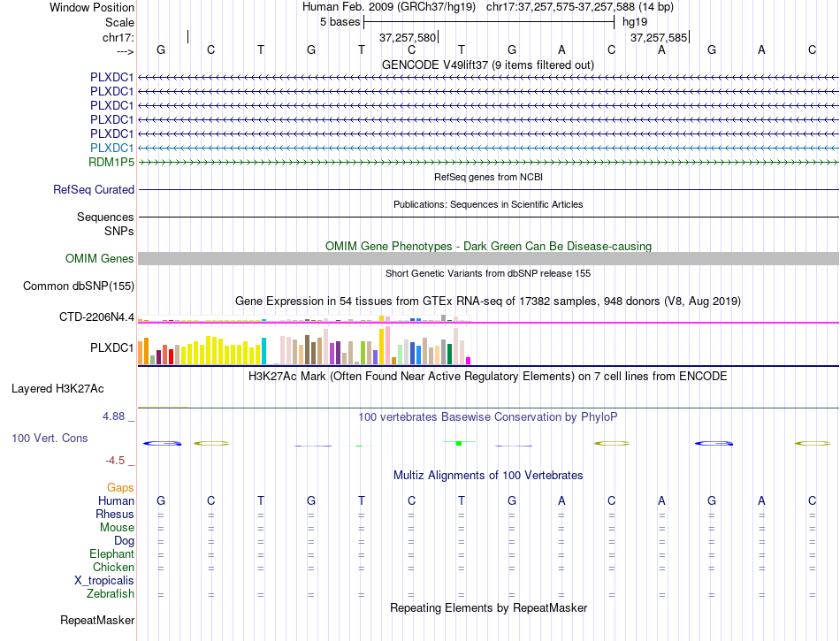Open the Multiz Alignments of 100 Vertebrates title
Image resolution: width=840 pixels, height=641 pixels.
(488, 475)
